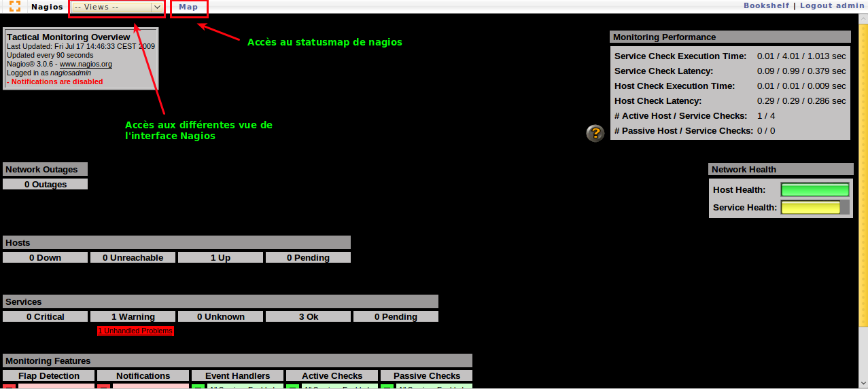Click the green Event Handlers status icon
The width and height of the screenshot is (868, 389).
pos(198,387)
